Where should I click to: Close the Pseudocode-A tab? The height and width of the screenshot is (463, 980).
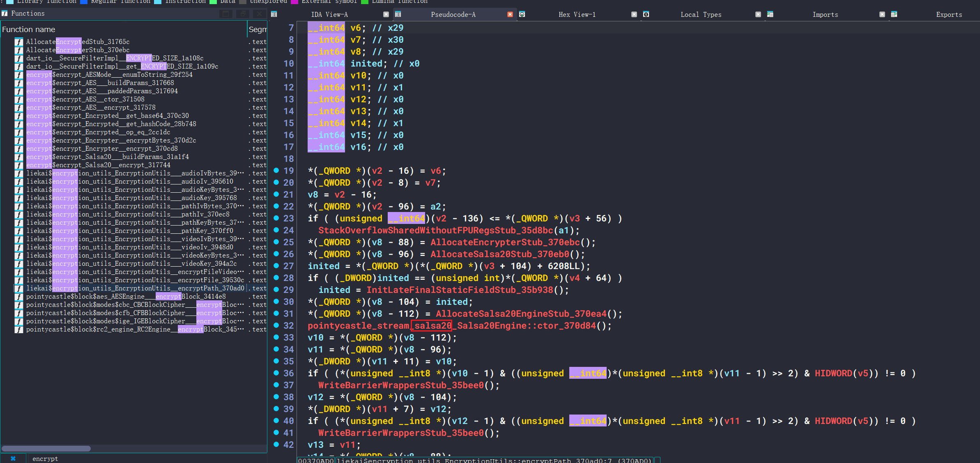point(510,14)
